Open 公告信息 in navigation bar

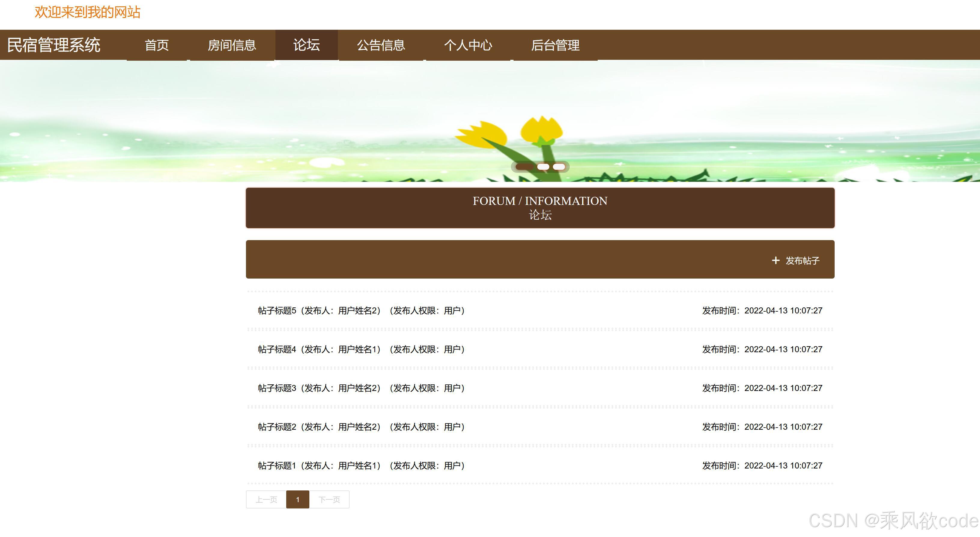[x=381, y=45]
